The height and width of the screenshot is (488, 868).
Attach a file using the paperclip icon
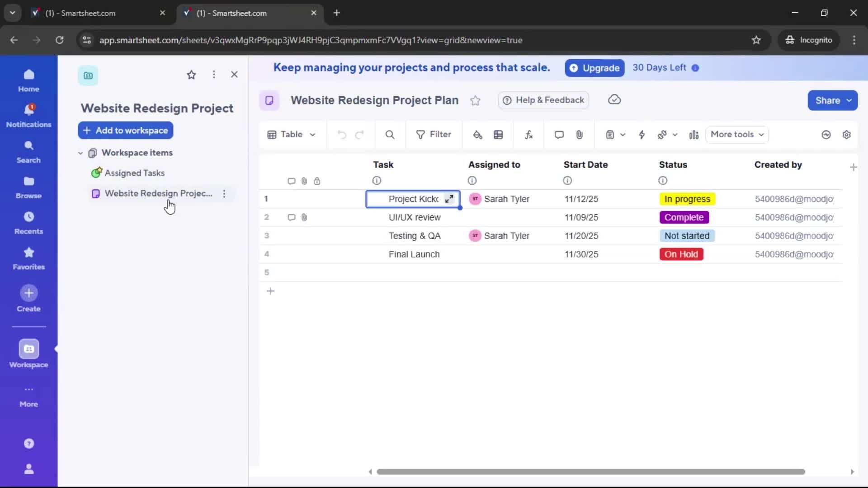(x=580, y=135)
